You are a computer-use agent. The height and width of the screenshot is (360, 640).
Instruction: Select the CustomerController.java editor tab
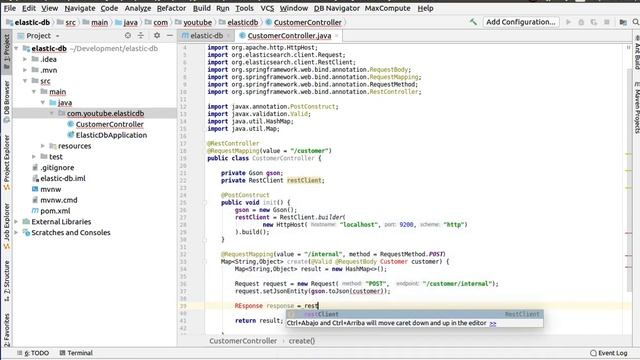pyautogui.click(x=289, y=36)
